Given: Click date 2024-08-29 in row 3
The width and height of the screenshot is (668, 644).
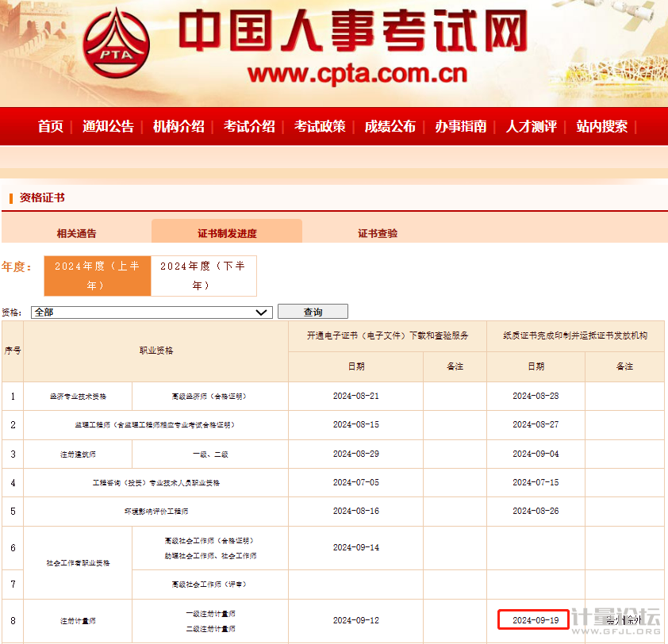Looking at the screenshot, I should [x=355, y=454].
